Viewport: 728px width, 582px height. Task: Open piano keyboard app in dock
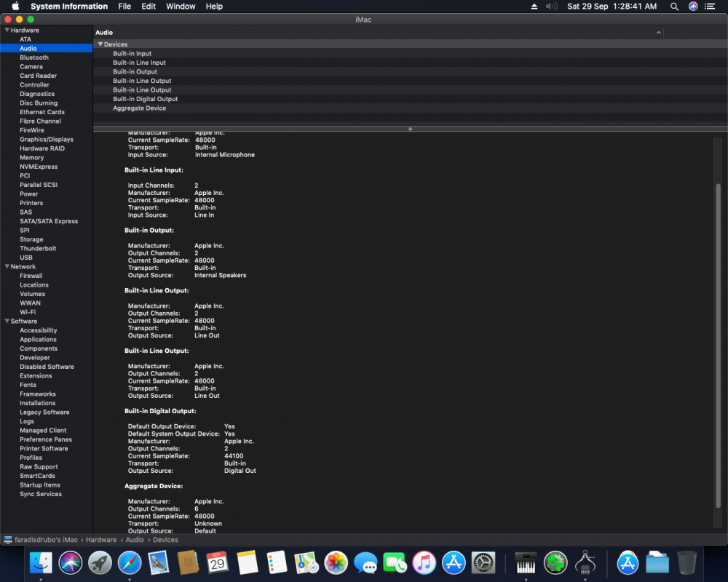point(526,563)
